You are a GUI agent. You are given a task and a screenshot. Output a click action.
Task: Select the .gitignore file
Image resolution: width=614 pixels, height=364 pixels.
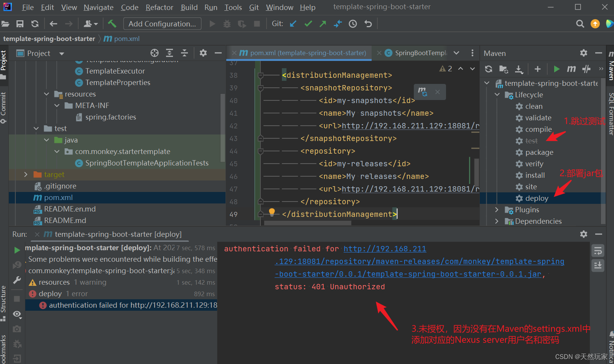(x=60, y=186)
